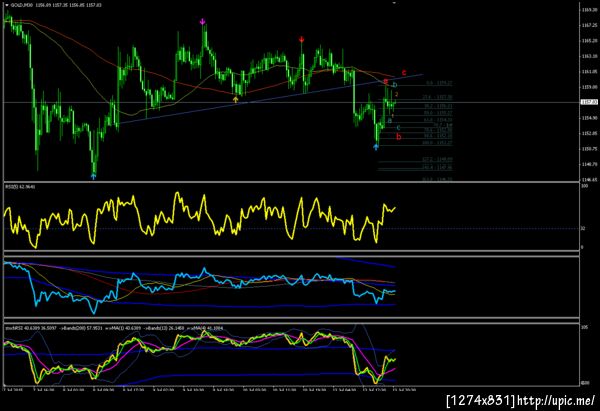Click the magenta down arrow above the price peak
Viewport: 600px width, 411px height.
point(202,21)
